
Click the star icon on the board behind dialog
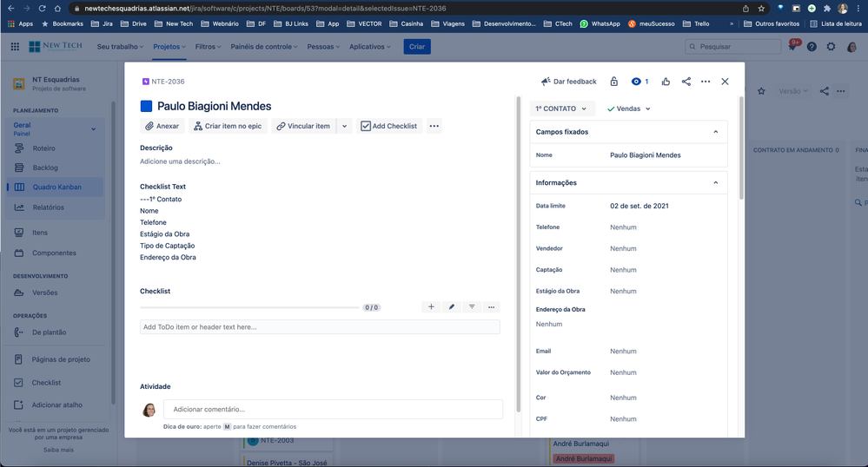pyautogui.click(x=762, y=91)
